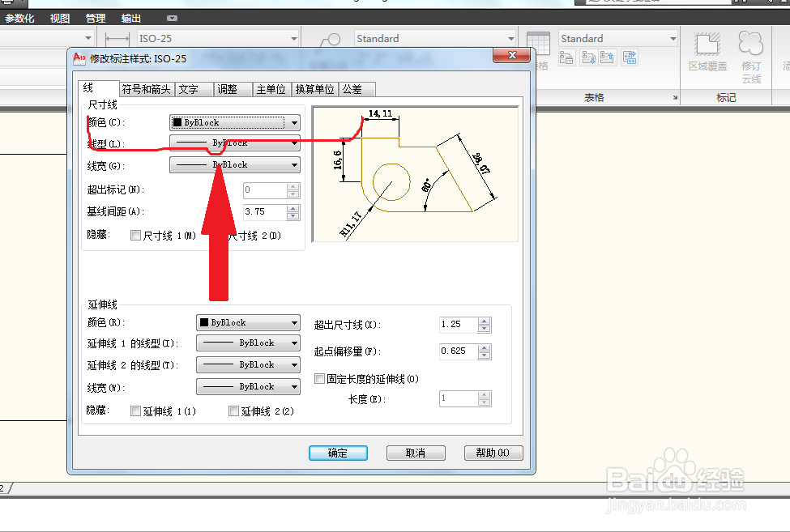
Task: Open the 尺寸线 颜色 ByBlock dropdown
Action: coord(235,122)
